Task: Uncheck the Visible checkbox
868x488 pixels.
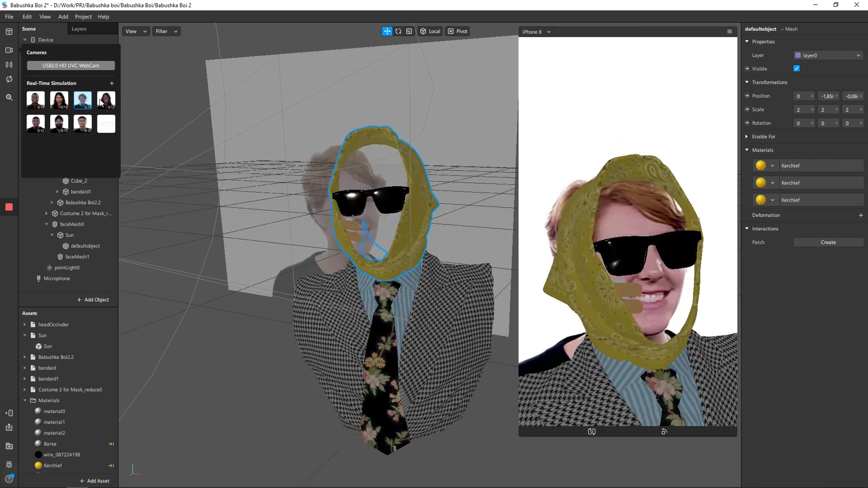Action: tap(796, 69)
